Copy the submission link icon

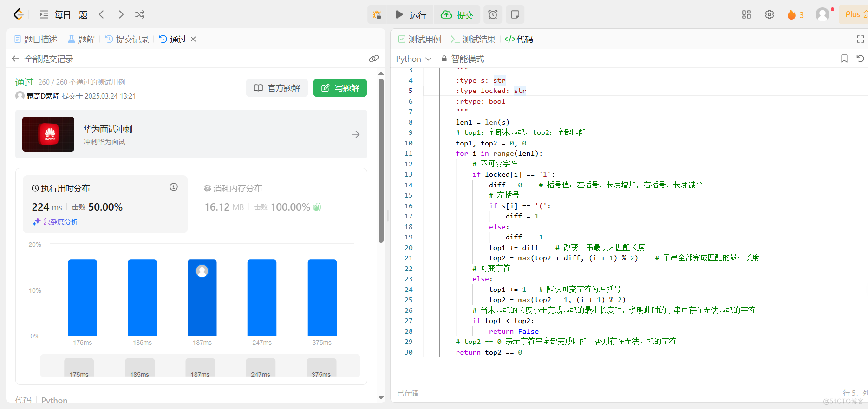[x=373, y=59]
